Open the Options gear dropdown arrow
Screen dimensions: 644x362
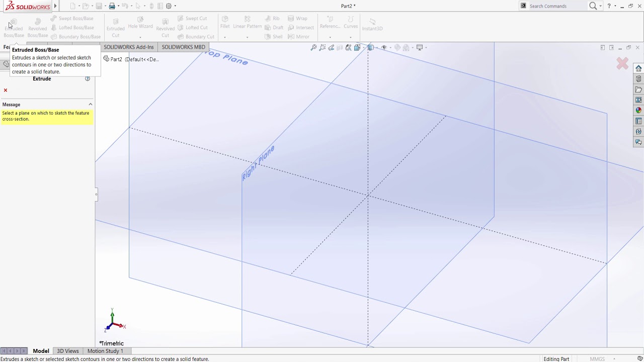tap(175, 6)
